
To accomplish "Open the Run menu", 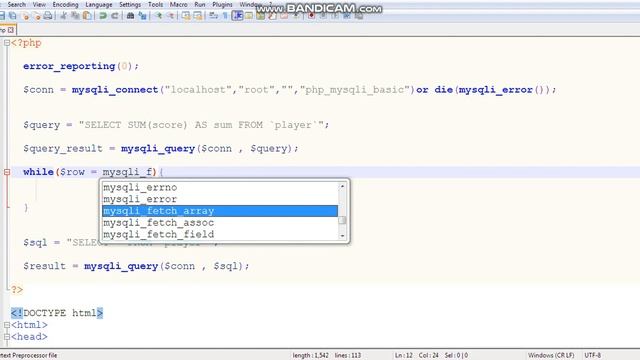I will click(x=200, y=4).
